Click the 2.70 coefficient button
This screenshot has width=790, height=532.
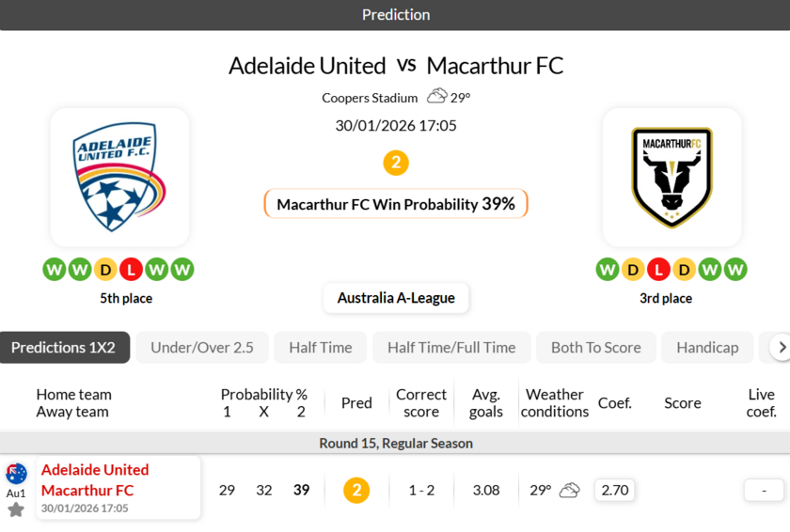pyautogui.click(x=614, y=491)
